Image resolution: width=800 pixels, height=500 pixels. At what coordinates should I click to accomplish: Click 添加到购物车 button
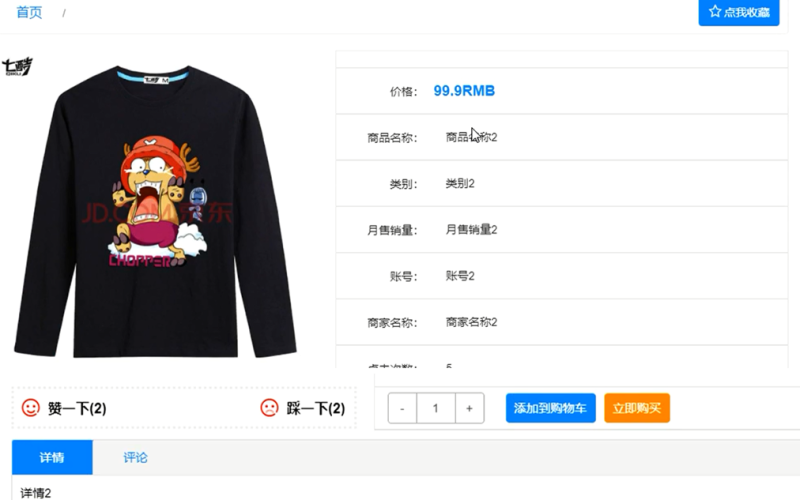click(x=551, y=408)
